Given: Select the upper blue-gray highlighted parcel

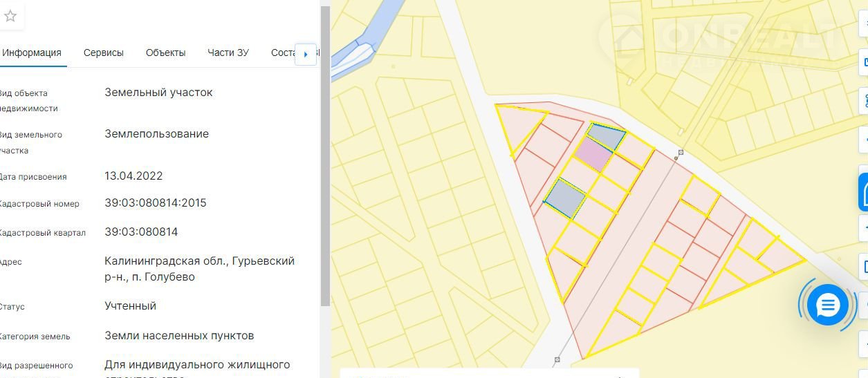Looking at the screenshot, I should click(x=606, y=137).
